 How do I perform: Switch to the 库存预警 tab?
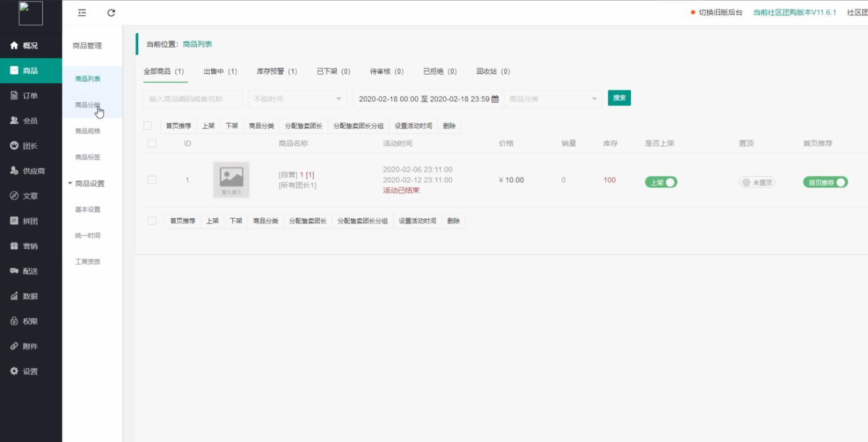click(277, 71)
